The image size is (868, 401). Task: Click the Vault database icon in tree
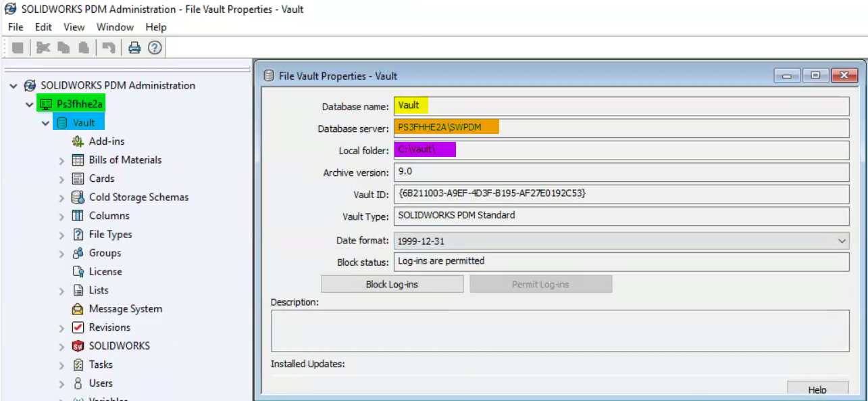[61, 123]
